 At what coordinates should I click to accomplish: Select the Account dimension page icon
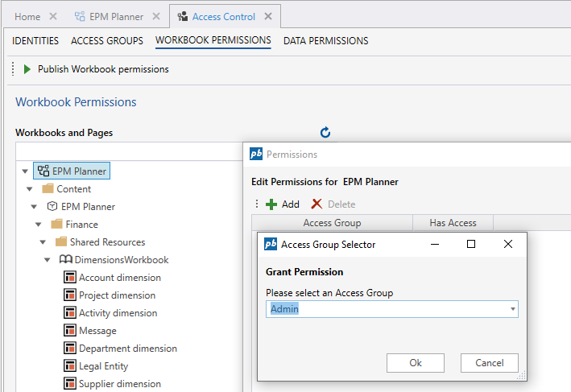pos(69,278)
